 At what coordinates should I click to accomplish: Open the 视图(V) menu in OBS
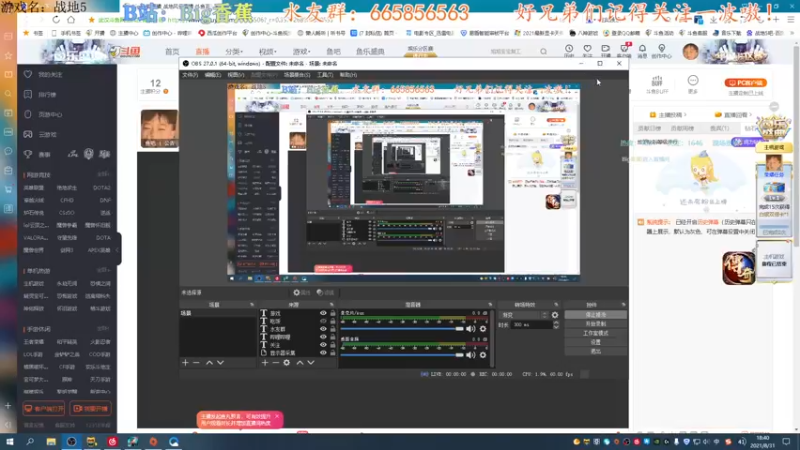click(x=236, y=75)
